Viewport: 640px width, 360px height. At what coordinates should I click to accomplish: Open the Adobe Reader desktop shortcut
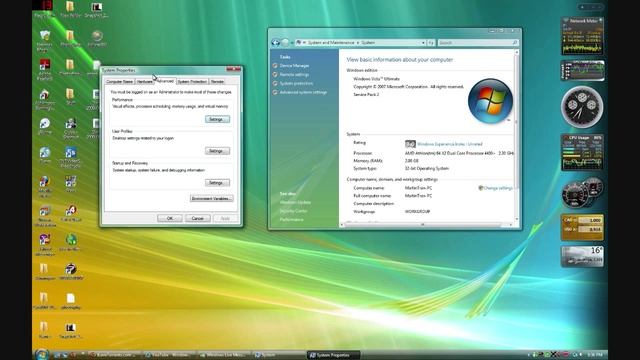(x=44, y=69)
